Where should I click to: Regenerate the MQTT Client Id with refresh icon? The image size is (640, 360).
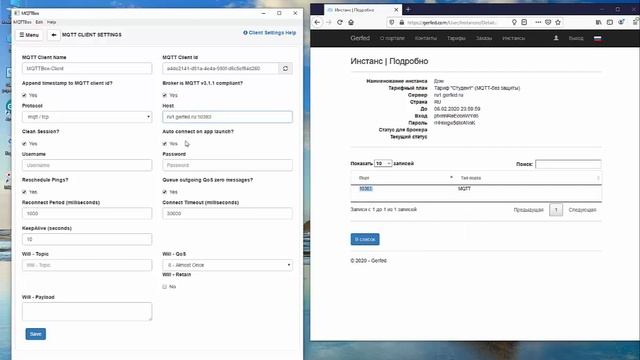(285, 69)
